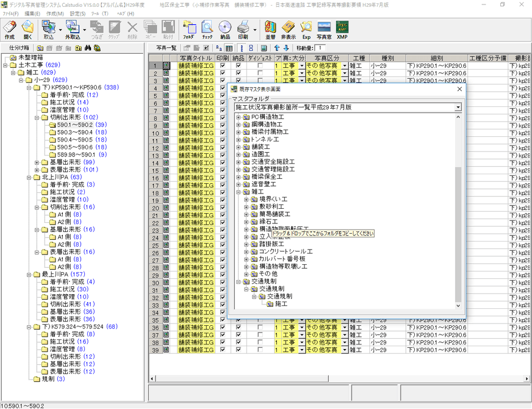The image size is (532, 409).
Task: Collapse the 雑工 node in master tree
Action: point(239,192)
